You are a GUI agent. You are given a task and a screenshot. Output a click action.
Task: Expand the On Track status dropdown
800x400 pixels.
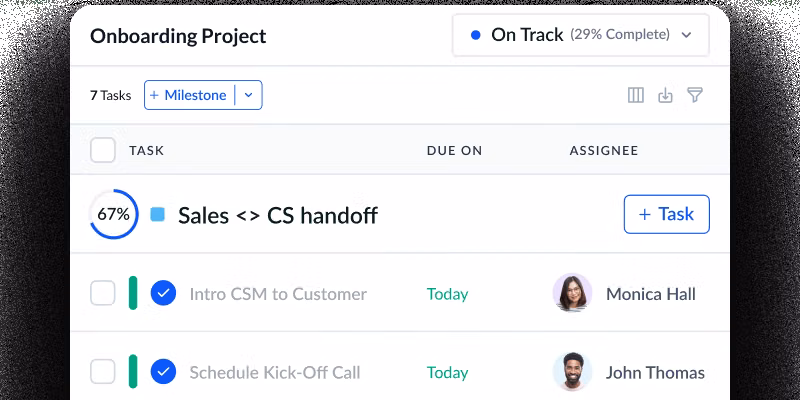686,35
